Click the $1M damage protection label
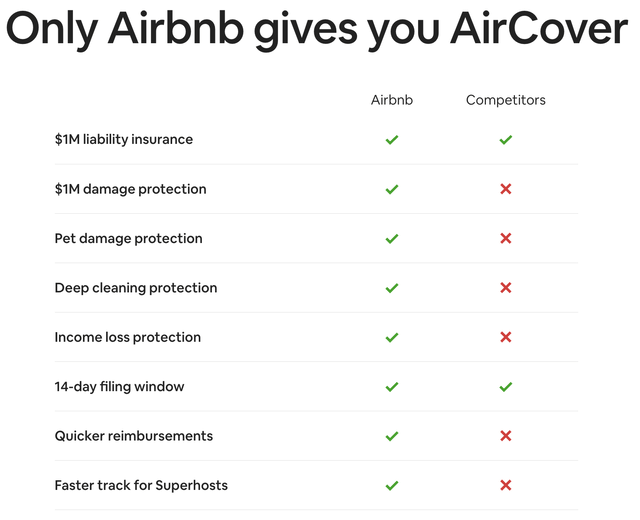 (x=130, y=189)
